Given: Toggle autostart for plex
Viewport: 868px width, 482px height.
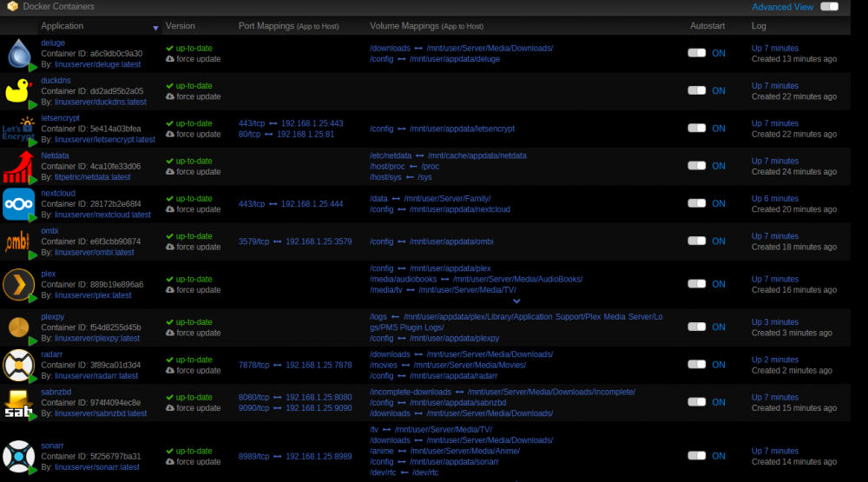Looking at the screenshot, I should [696, 284].
